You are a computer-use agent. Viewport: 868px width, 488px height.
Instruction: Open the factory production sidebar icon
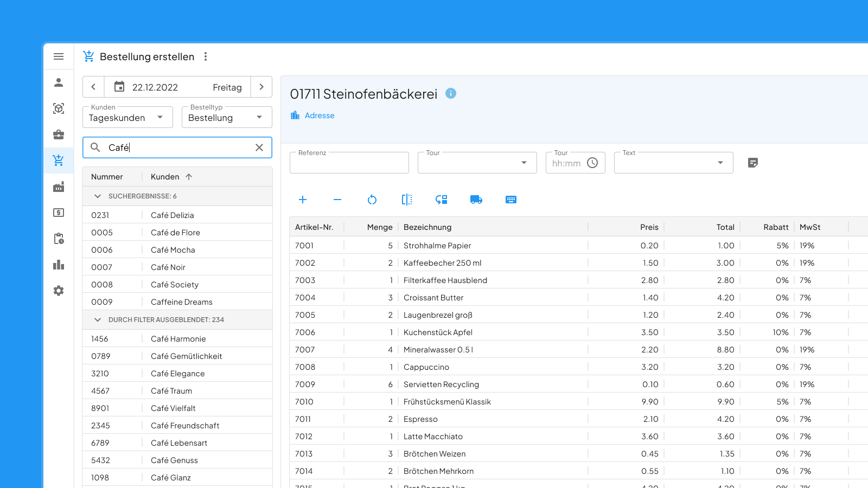tap(59, 187)
